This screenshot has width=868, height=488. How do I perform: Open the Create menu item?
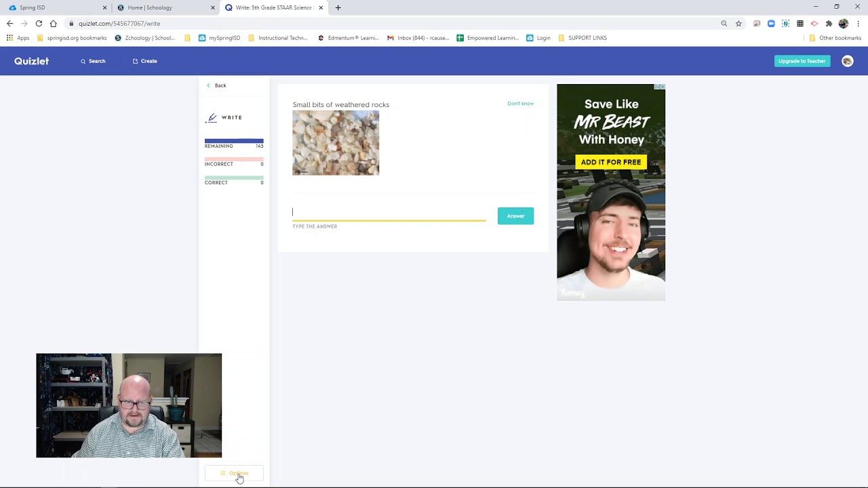click(x=144, y=61)
